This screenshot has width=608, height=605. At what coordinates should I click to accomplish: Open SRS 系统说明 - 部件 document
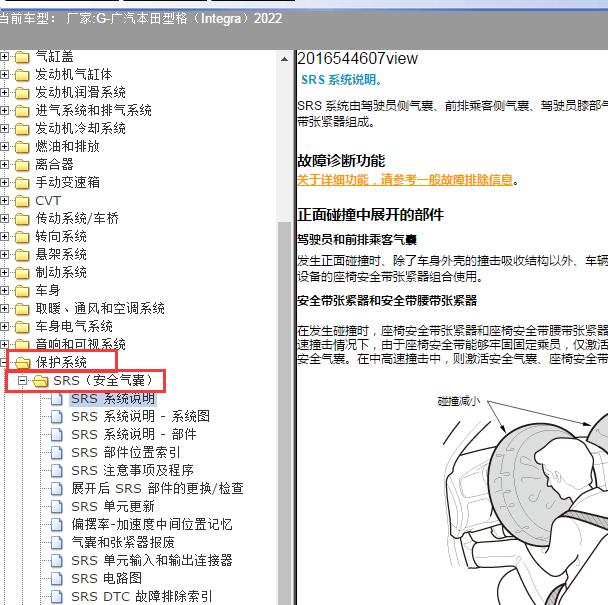[x=134, y=434]
